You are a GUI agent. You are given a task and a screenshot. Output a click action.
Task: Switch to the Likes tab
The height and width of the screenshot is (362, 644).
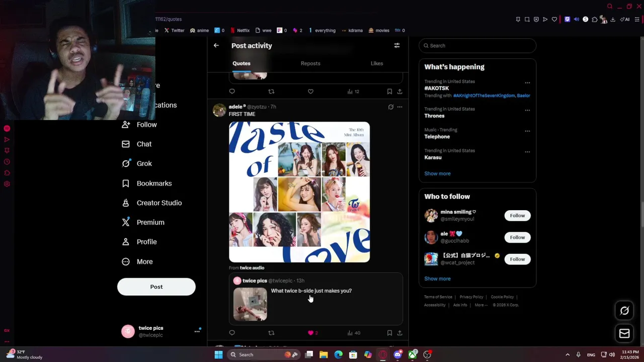(x=377, y=63)
